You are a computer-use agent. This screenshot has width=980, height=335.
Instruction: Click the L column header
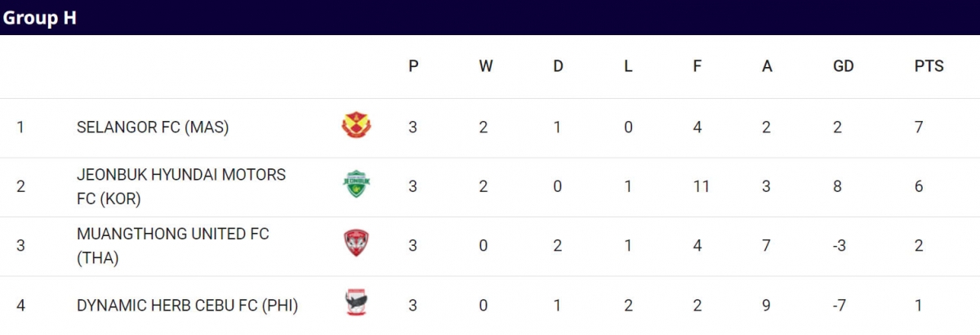coord(628,67)
